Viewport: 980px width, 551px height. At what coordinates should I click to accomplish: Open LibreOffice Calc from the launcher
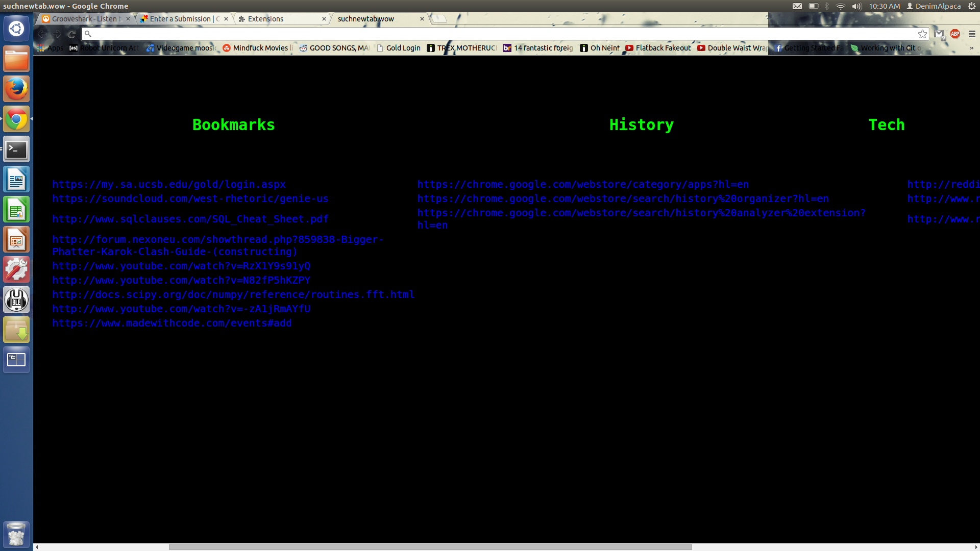click(16, 210)
